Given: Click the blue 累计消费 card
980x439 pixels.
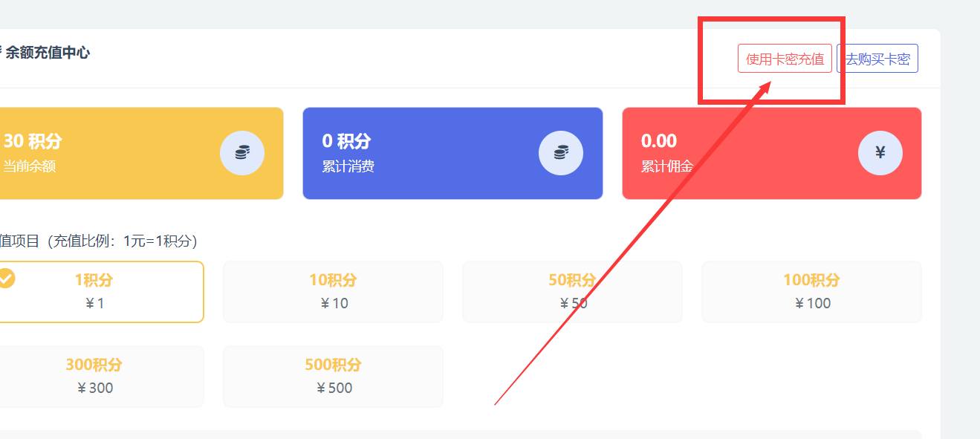Looking at the screenshot, I should tap(452, 153).
